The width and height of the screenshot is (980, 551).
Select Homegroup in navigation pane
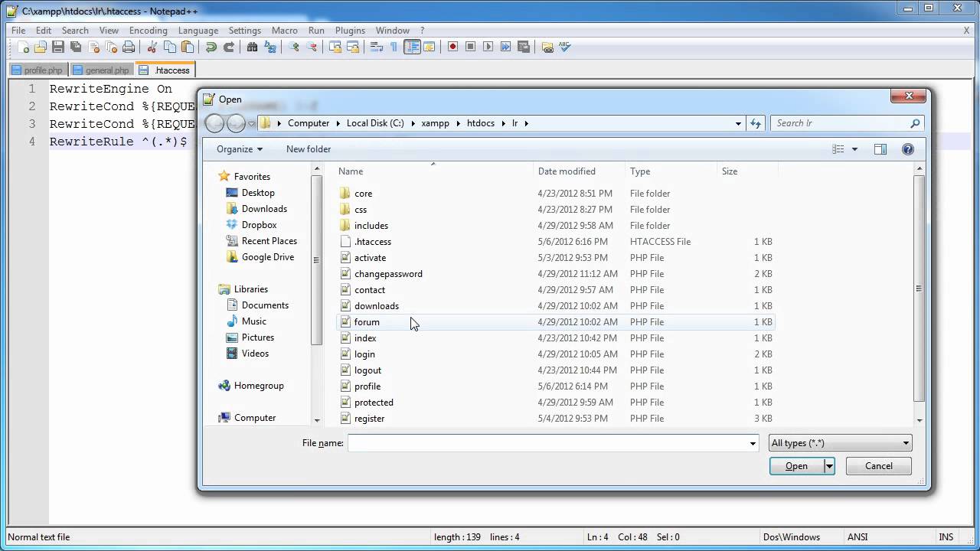pyautogui.click(x=259, y=386)
